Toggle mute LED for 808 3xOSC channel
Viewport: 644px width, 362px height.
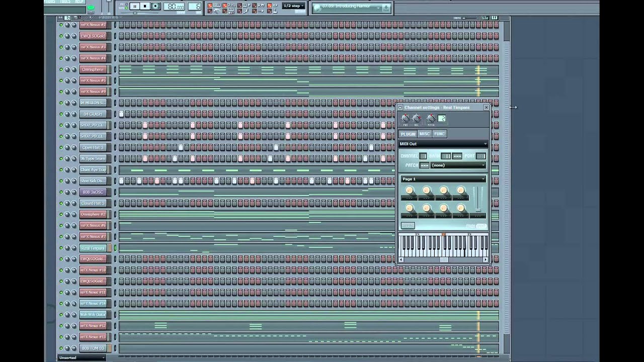point(61,192)
